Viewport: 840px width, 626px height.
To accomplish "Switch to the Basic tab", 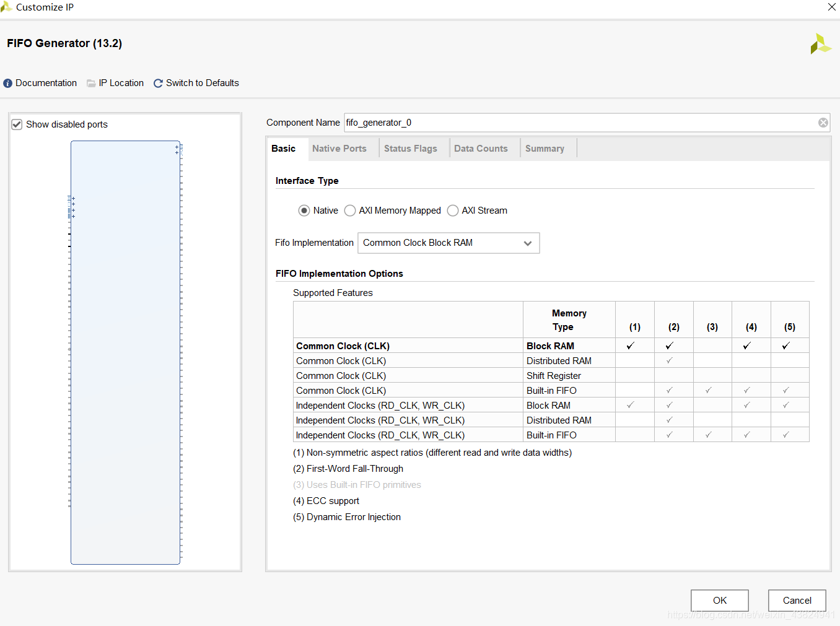I will click(284, 149).
